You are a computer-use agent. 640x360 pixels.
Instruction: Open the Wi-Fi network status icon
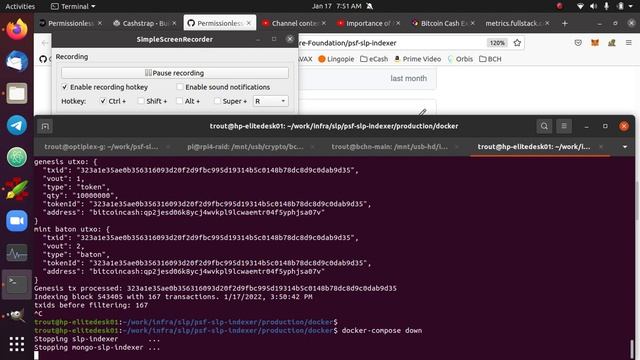(x=580, y=6)
